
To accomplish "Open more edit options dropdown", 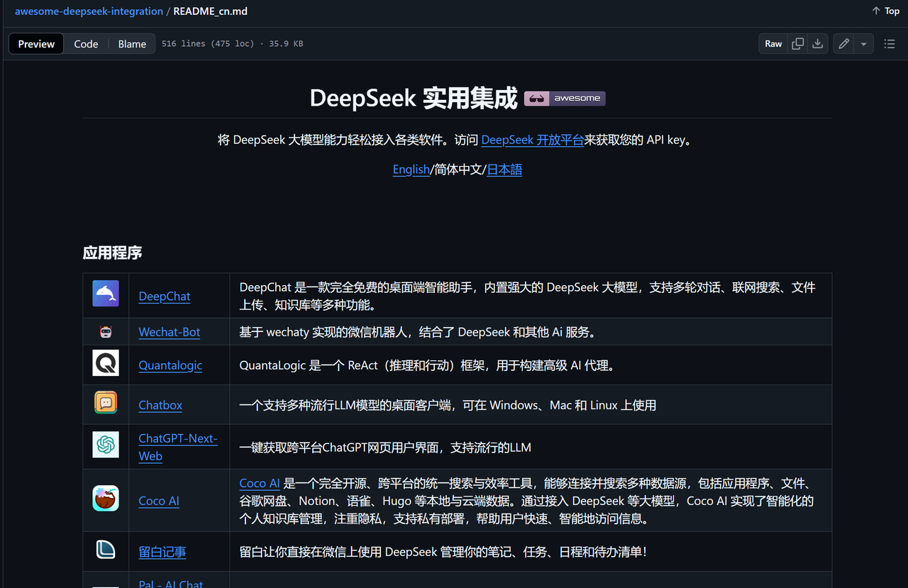I will click(863, 44).
